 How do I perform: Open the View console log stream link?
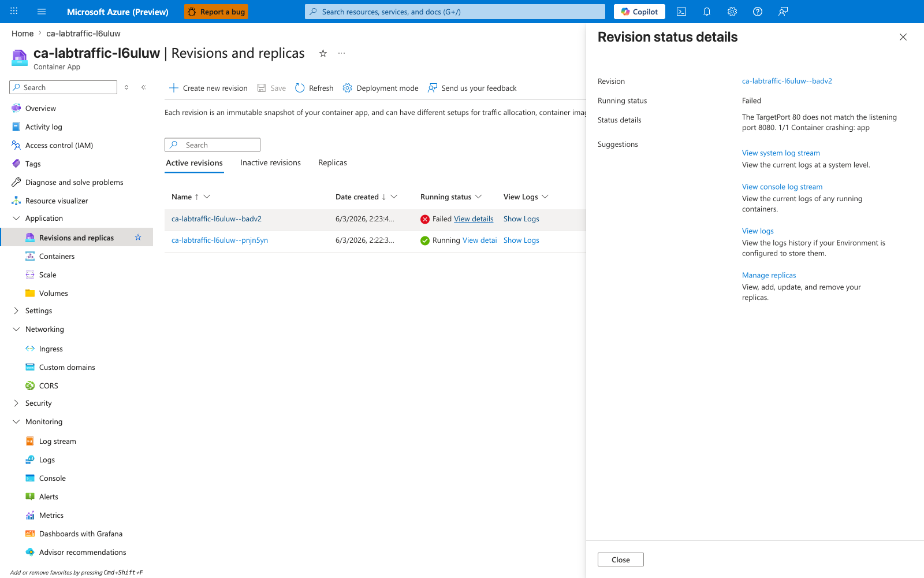coord(782,187)
